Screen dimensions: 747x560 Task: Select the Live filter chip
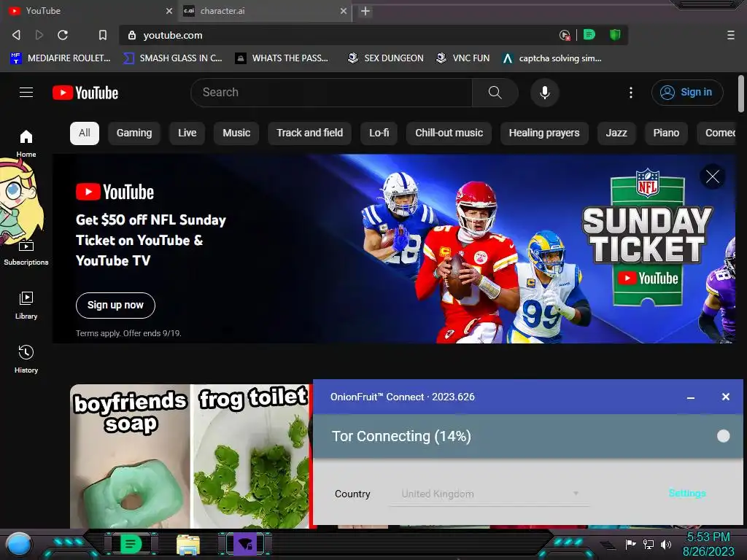pyautogui.click(x=187, y=133)
